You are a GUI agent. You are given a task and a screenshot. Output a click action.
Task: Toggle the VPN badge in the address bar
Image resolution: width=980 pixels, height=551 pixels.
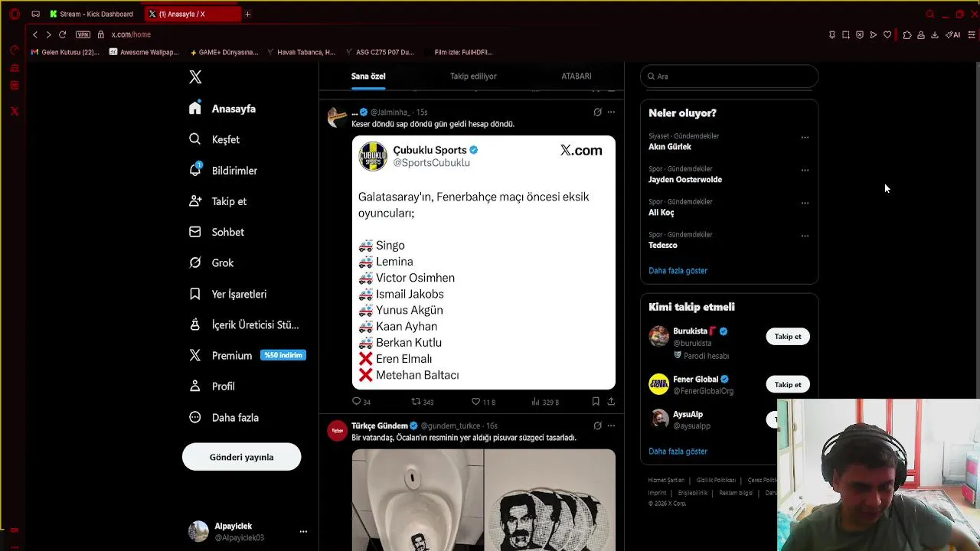(83, 34)
